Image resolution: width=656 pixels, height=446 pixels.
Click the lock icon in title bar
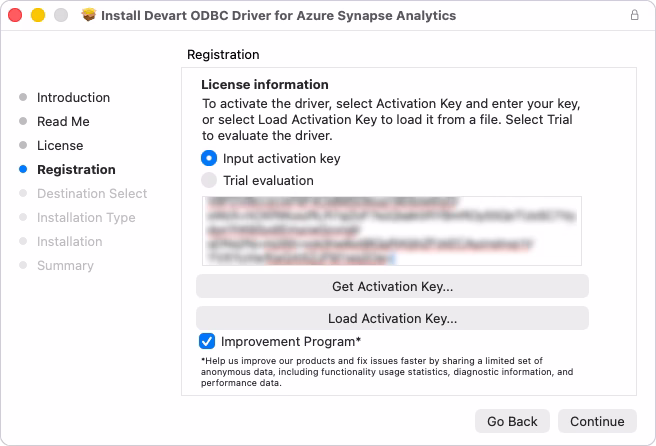(x=634, y=15)
